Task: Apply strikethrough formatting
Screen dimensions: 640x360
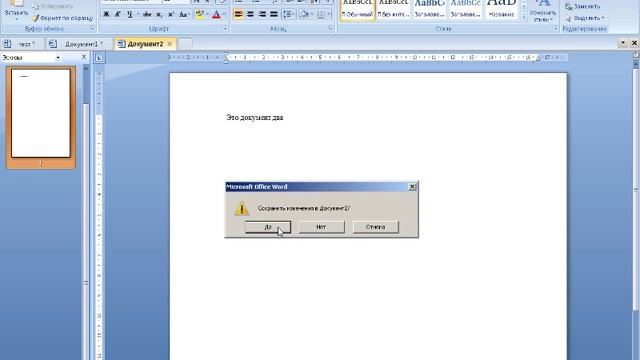Action: coord(147,14)
